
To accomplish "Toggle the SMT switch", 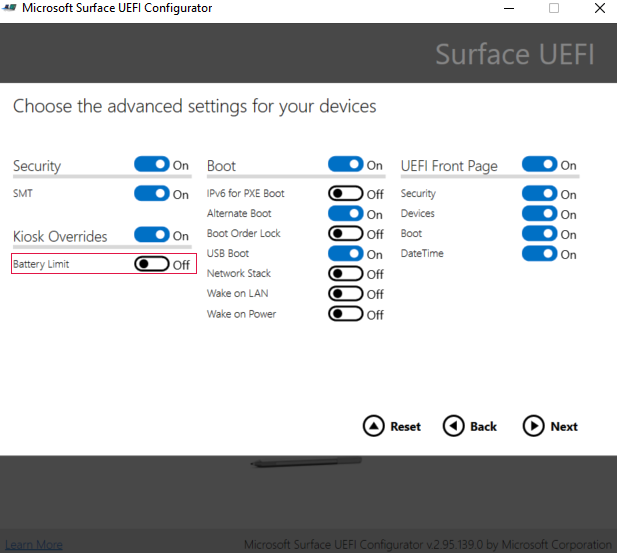I will click(151, 193).
